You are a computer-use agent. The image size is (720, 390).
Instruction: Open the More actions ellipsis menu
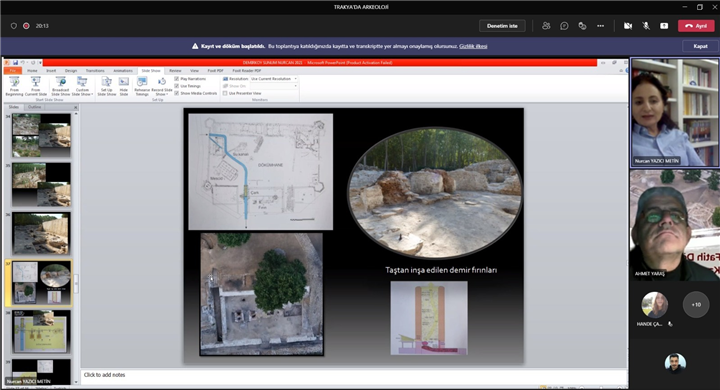(x=601, y=26)
